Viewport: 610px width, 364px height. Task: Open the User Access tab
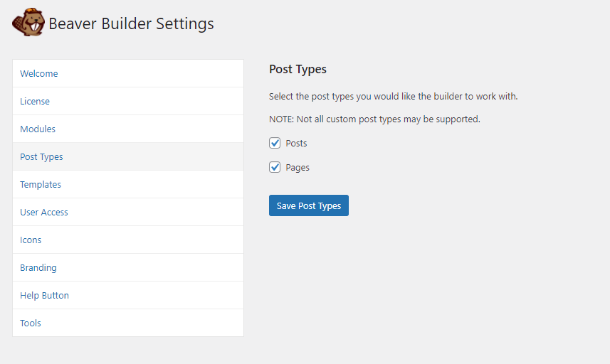(x=128, y=212)
